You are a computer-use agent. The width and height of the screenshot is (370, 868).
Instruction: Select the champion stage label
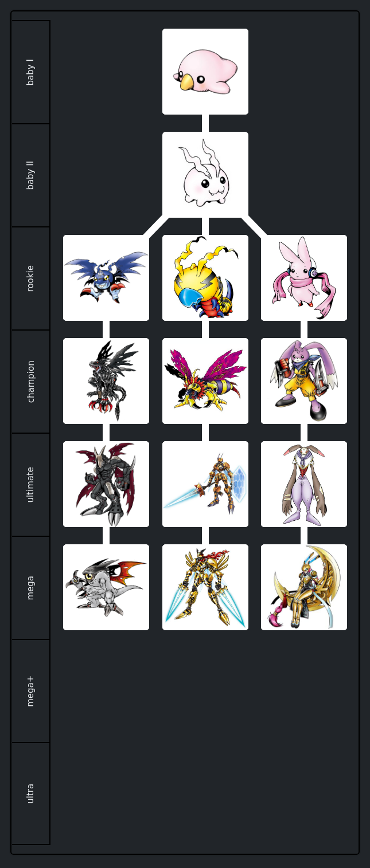click(x=30, y=382)
